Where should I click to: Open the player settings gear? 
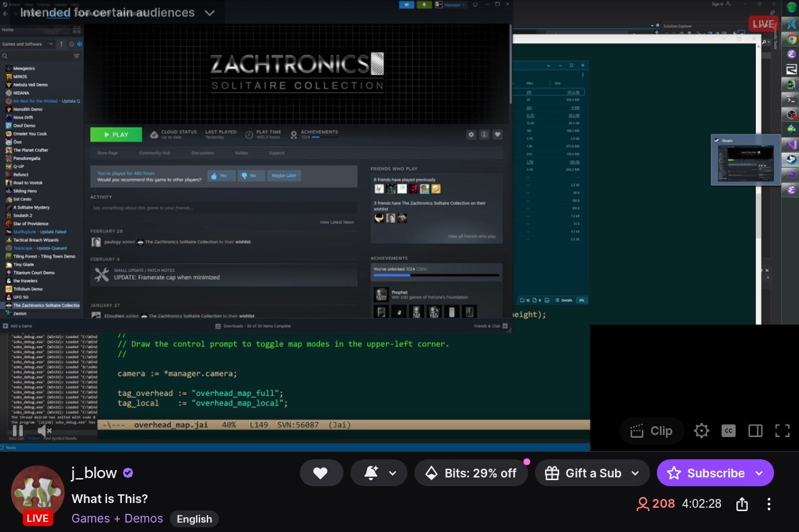pyautogui.click(x=701, y=431)
